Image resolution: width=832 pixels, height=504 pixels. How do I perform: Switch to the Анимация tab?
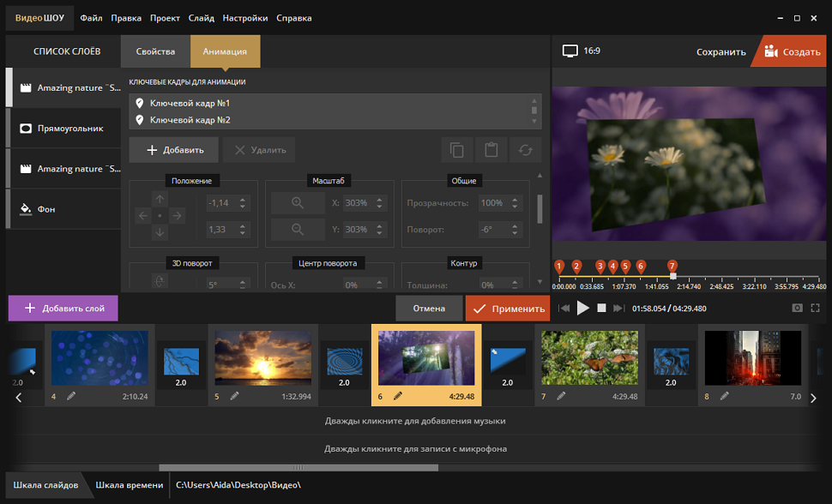pyautogui.click(x=225, y=51)
